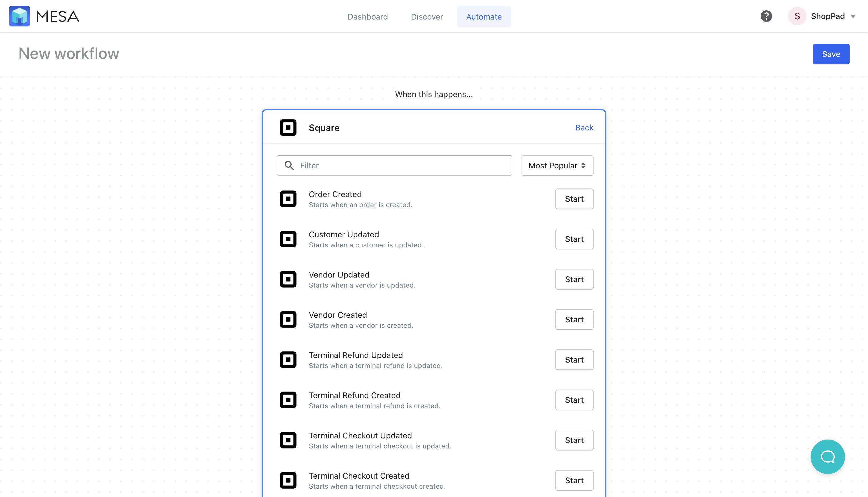This screenshot has width=868, height=497.
Task: Click Square icon beside Order Created
Action: click(288, 199)
